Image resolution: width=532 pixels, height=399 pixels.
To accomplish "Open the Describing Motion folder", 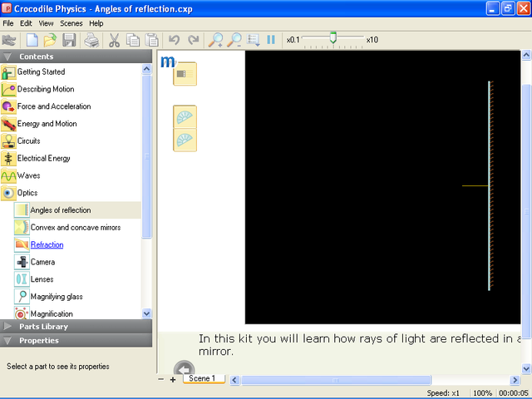I will pyautogui.click(x=46, y=89).
